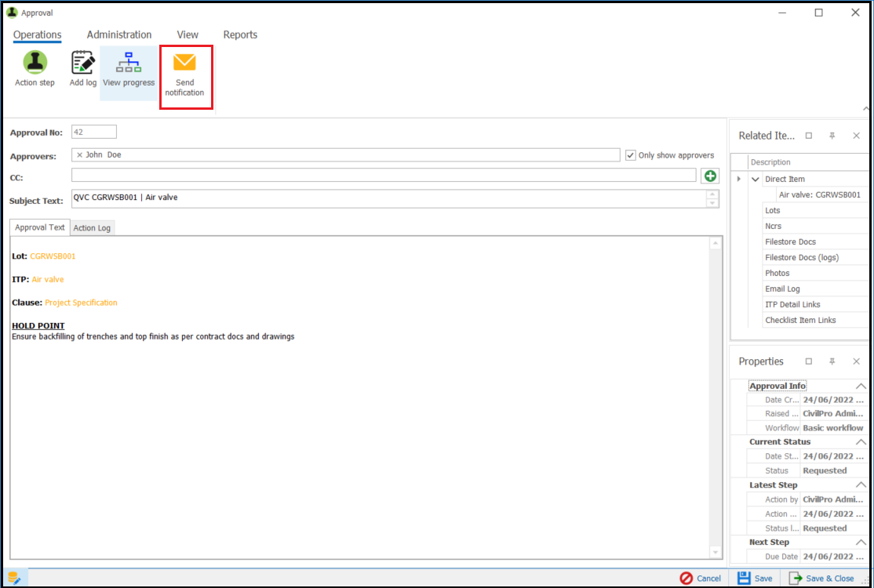Click the Save & Close button
874x588 pixels.
pyautogui.click(x=822, y=579)
